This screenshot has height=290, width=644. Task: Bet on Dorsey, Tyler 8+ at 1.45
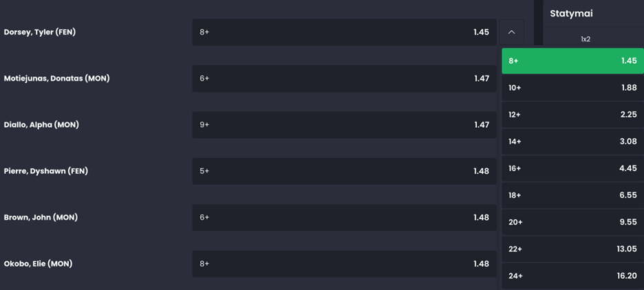pos(344,32)
